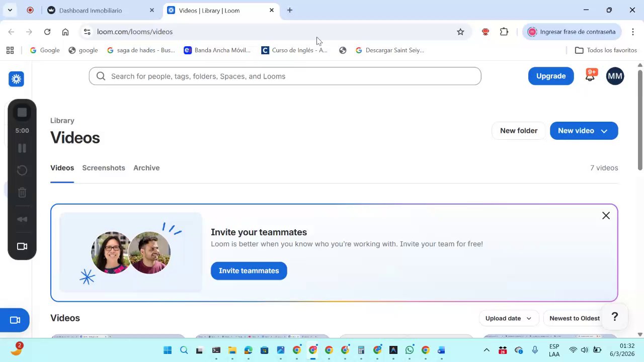The image size is (644, 362).
Task: Create a New folder
Action: tap(519, 131)
